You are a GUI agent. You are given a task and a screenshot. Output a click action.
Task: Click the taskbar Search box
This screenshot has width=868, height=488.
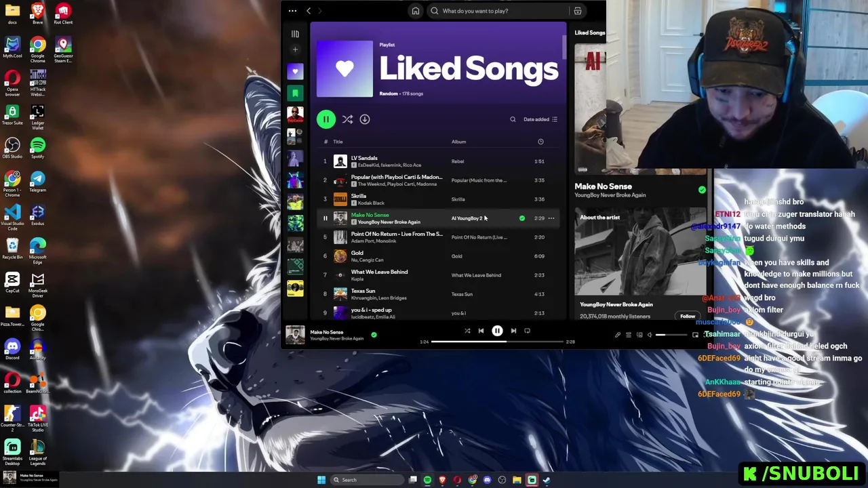click(x=366, y=480)
